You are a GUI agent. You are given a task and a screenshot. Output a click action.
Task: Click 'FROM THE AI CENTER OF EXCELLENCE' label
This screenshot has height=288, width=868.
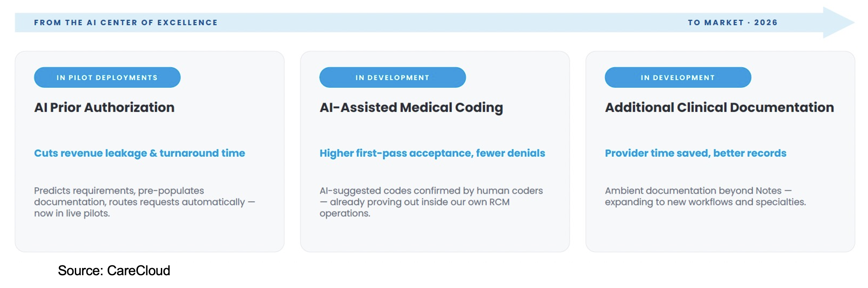click(126, 23)
